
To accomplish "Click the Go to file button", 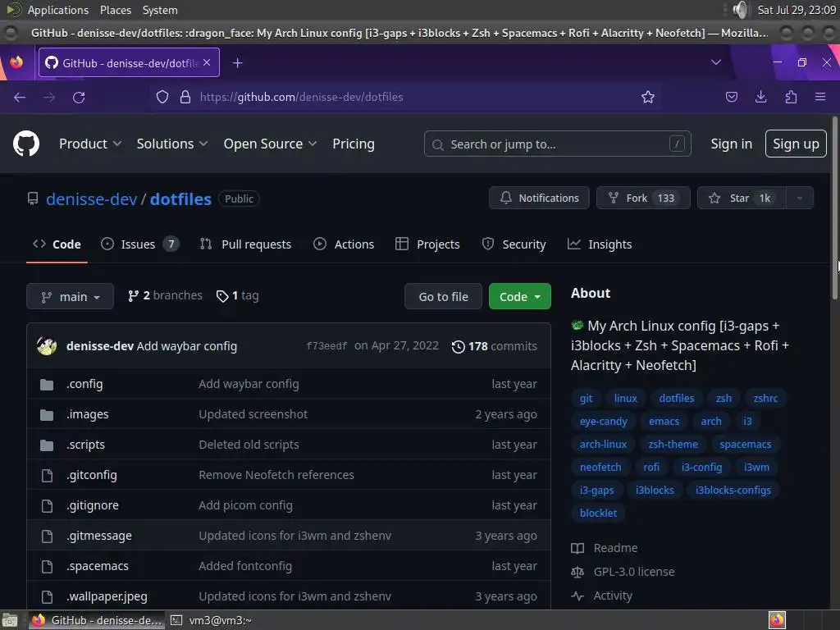I will [x=443, y=296].
